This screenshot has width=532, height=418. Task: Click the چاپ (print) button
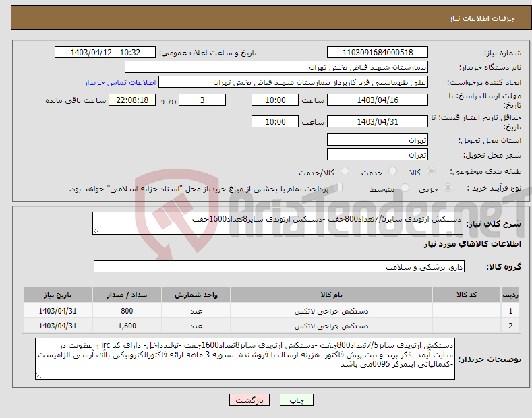[296, 400]
